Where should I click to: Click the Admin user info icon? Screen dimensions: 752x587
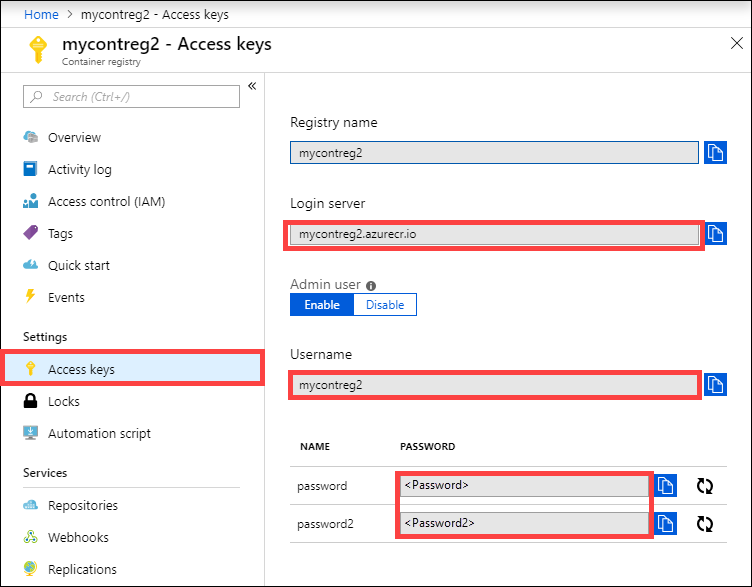point(371,286)
